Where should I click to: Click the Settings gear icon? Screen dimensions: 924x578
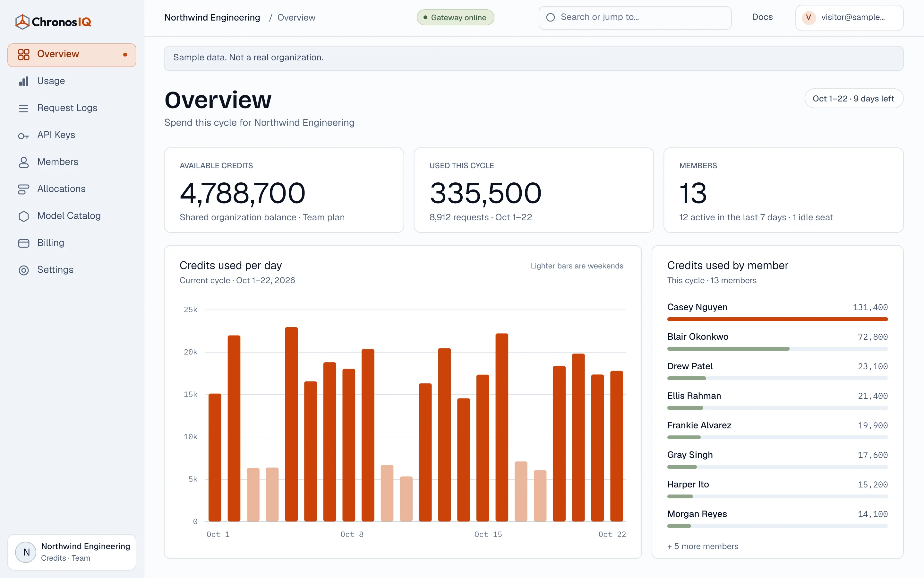24,270
